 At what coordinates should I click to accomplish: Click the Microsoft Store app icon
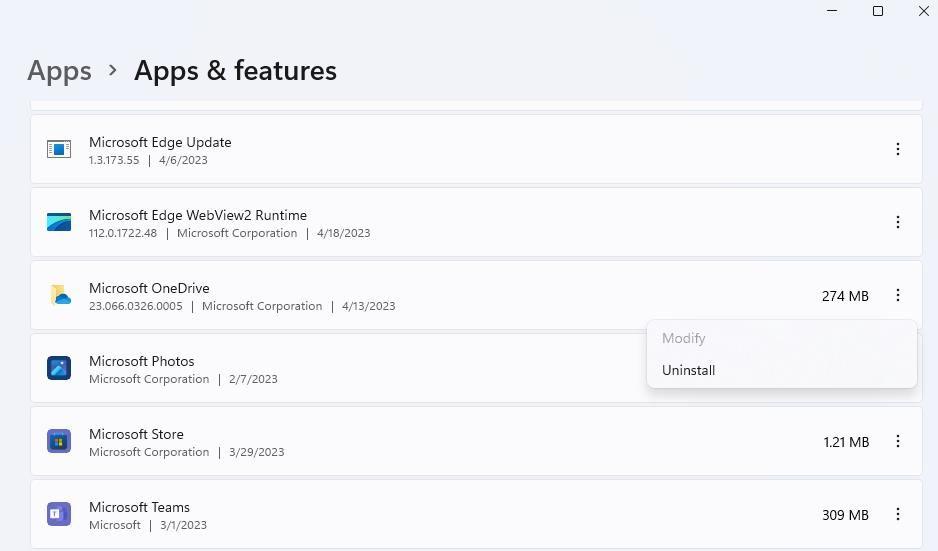click(x=59, y=441)
